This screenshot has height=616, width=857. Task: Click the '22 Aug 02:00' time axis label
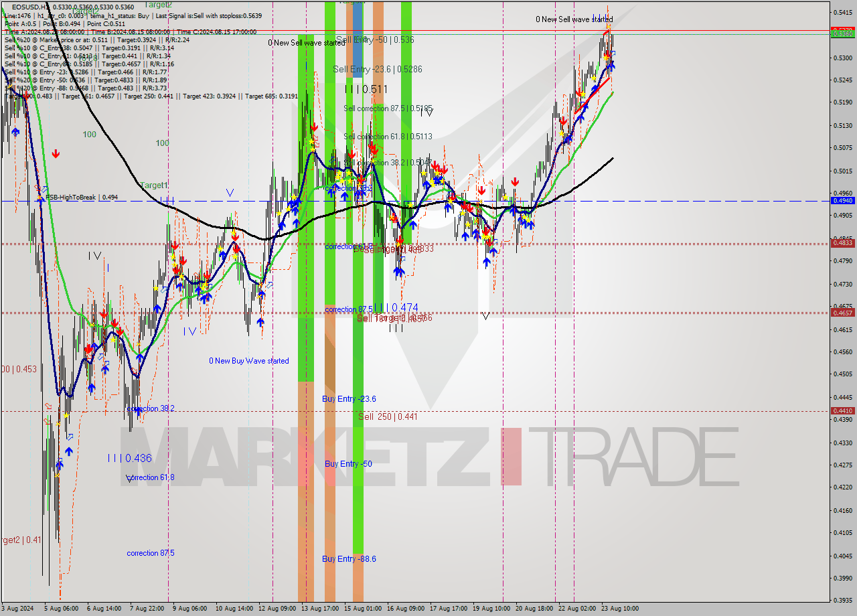coord(578,609)
